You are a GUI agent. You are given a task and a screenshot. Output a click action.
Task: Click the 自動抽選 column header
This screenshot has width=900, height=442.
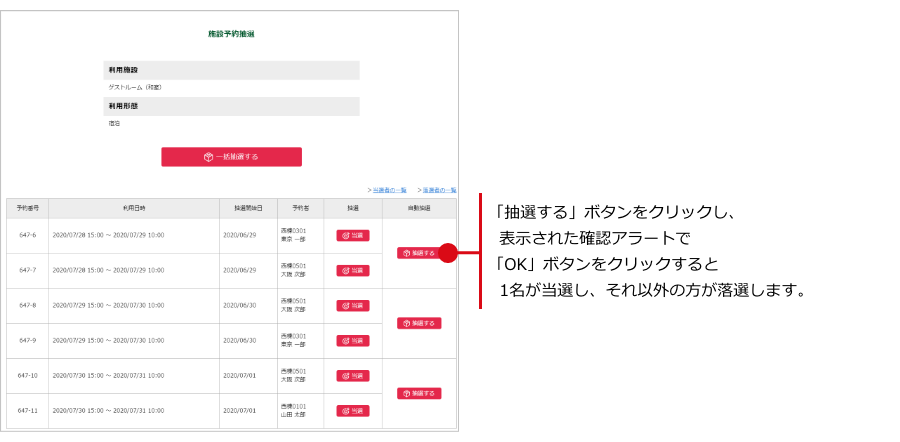[419, 208]
